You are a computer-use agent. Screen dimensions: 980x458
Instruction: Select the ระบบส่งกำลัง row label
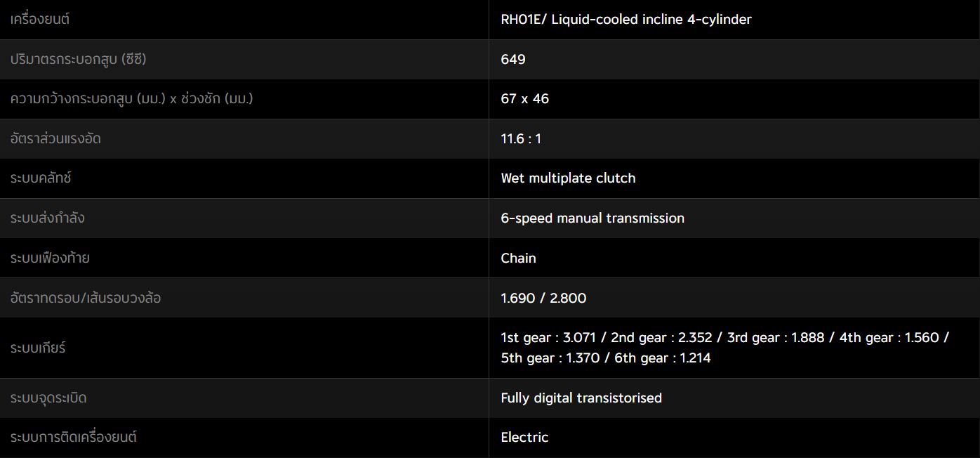(x=47, y=218)
